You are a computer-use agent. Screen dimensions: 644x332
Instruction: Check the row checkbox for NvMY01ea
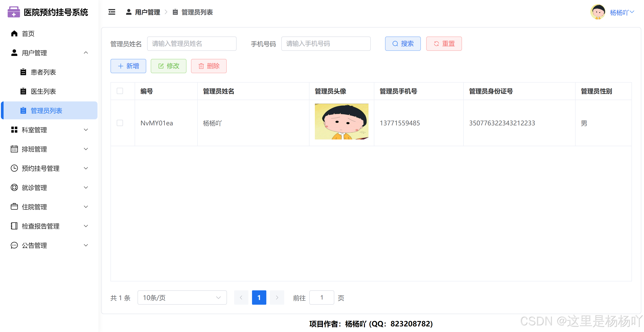[120, 123]
